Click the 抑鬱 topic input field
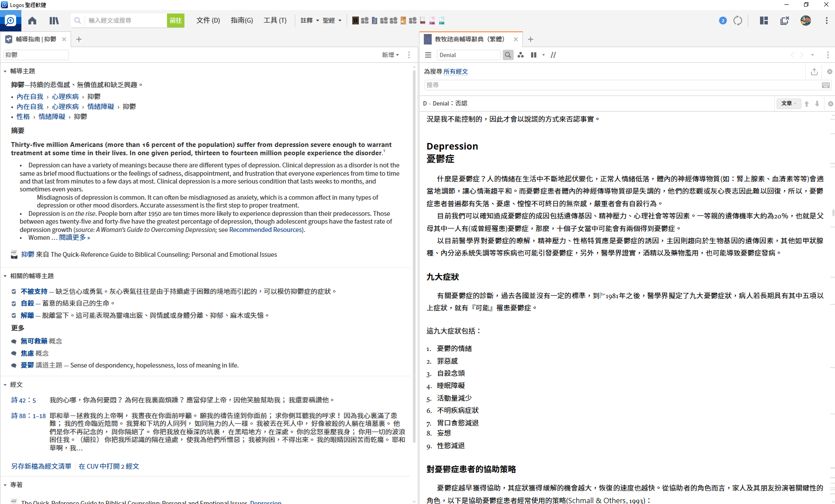835x504 pixels. point(36,55)
